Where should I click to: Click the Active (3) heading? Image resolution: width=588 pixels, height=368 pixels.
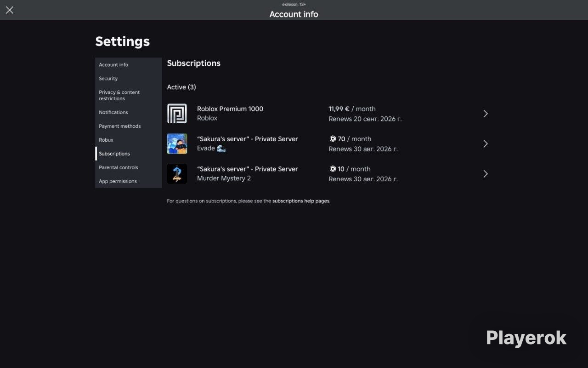pos(181,87)
